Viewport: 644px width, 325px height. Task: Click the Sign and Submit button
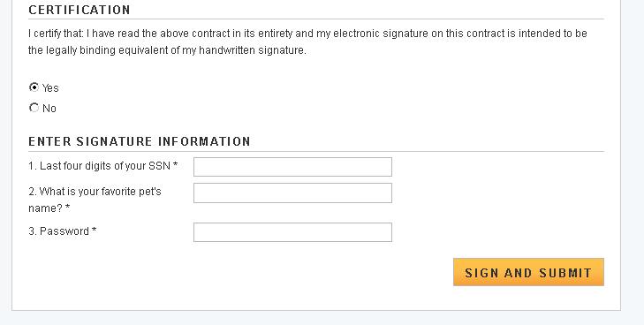[528, 272]
